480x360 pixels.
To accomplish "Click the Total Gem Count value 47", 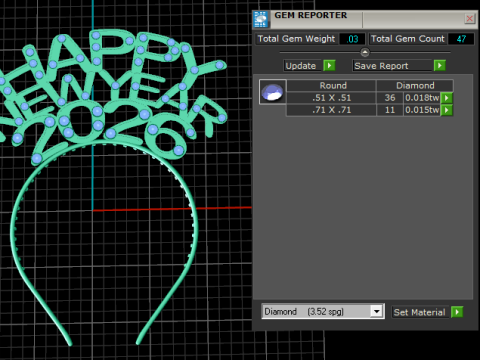I will coord(461,39).
